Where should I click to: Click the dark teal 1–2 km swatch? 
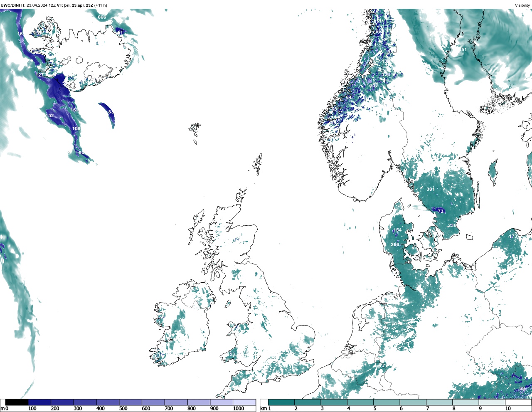click(x=281, y=402)
